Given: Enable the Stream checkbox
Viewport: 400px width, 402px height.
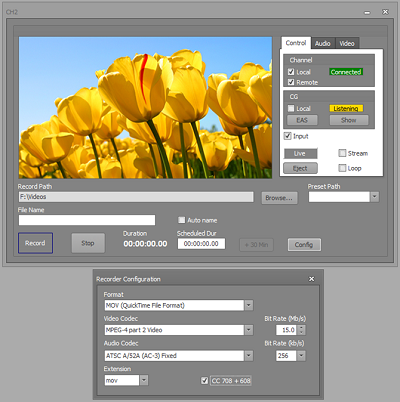Looking at the screenshot, I should [x=342, y=153].
